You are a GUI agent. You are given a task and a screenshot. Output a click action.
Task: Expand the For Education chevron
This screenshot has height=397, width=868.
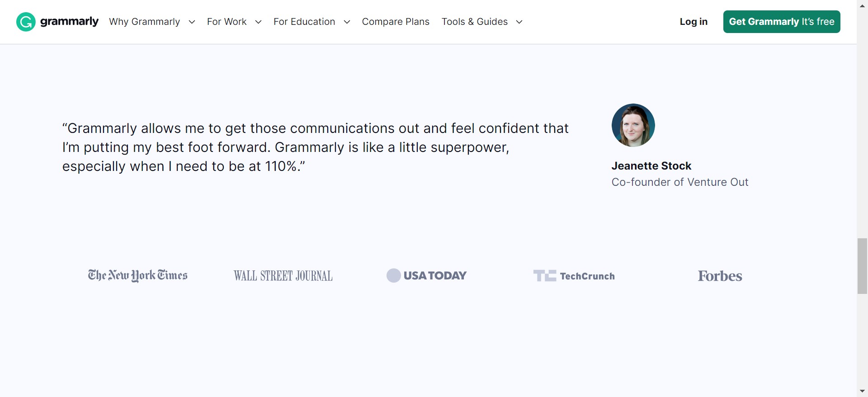click(x=347, y=22)
